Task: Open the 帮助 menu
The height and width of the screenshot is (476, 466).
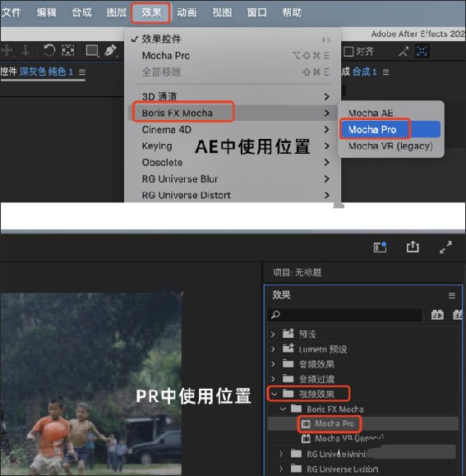Action: (x=292, y=12)
